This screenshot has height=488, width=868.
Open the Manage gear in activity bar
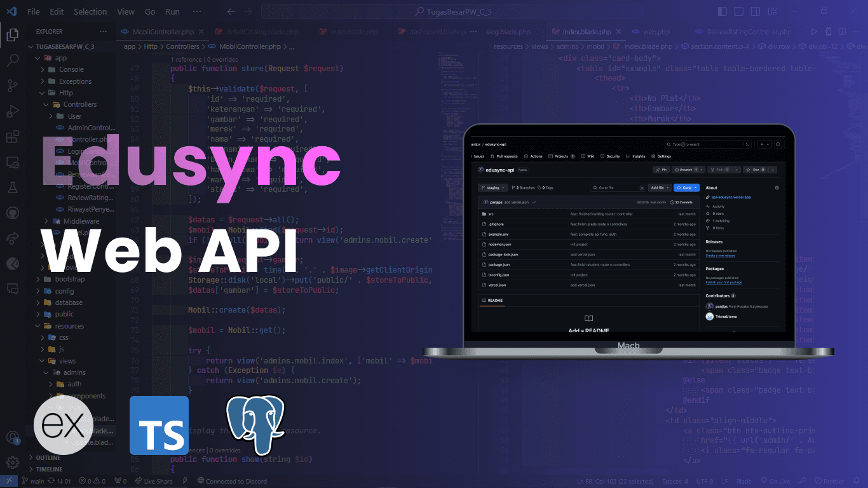[12, 463]
